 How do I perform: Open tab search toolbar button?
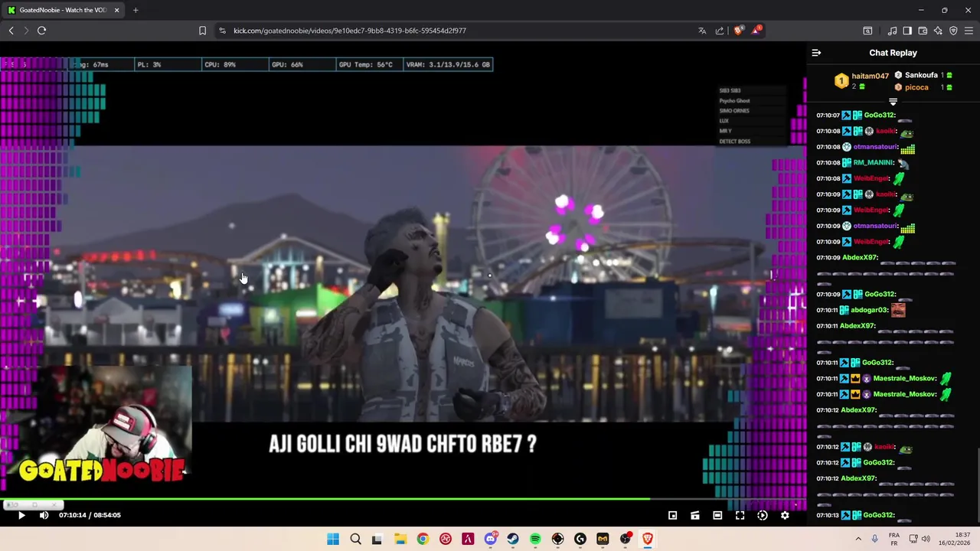[867, 31]
